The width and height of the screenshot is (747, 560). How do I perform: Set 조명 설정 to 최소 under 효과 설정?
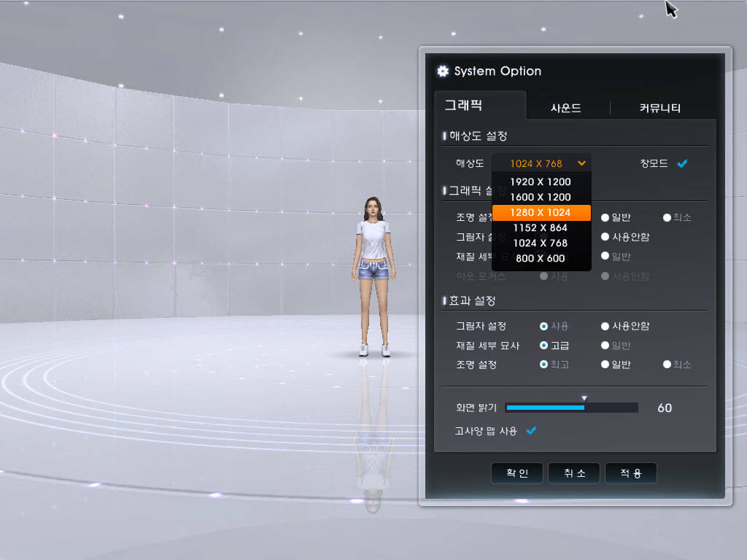666,365
